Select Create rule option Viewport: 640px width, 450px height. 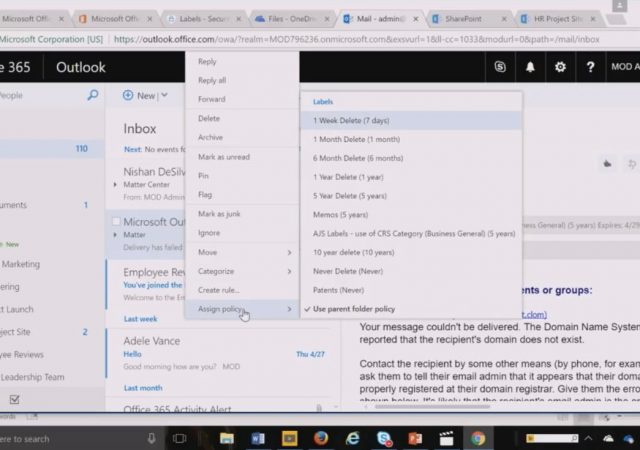coord(242,290)
